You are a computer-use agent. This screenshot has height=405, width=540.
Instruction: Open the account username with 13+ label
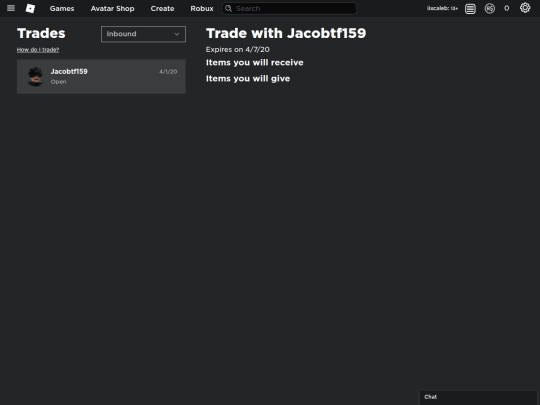coord(442,8)
